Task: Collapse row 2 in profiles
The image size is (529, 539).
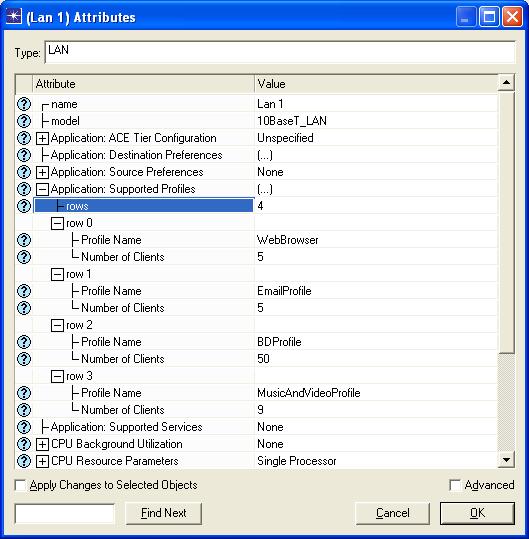Action: [x=57, y=325]
